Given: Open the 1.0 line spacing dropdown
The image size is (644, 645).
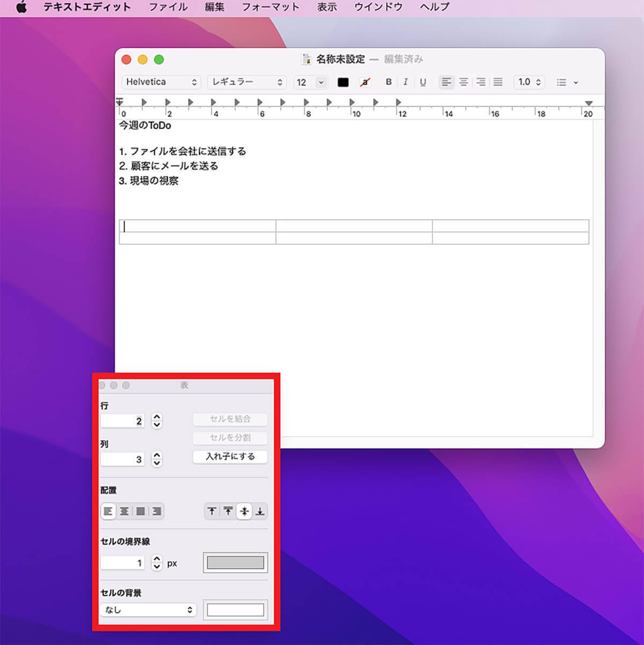Looking at the screenshot, I should pos(529,82).
